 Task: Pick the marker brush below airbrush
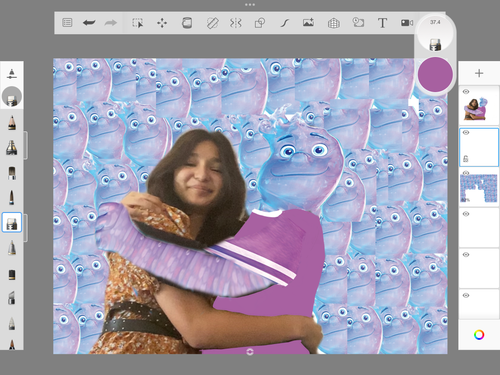pyautogui.click(x=12, y=173)
